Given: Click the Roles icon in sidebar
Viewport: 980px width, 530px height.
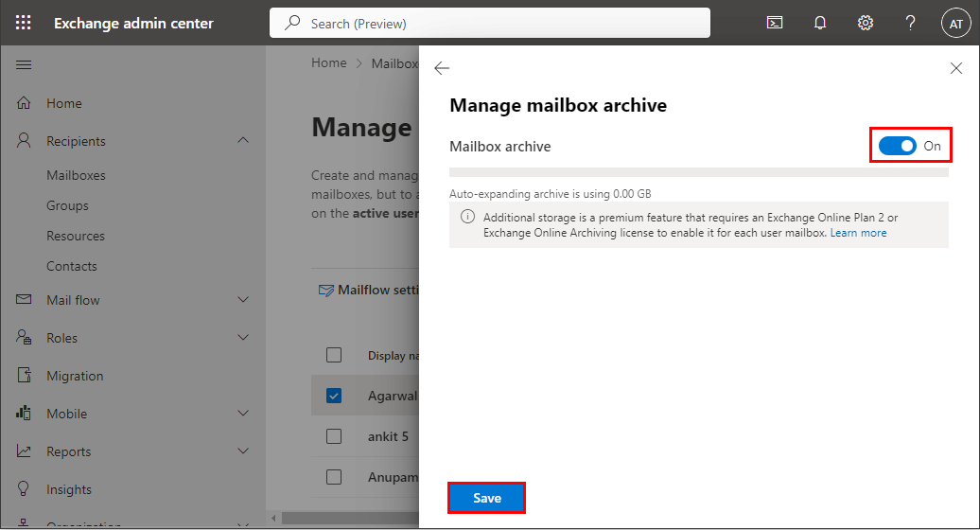Looking at the screenshot, I should click(x=24, y=338).
